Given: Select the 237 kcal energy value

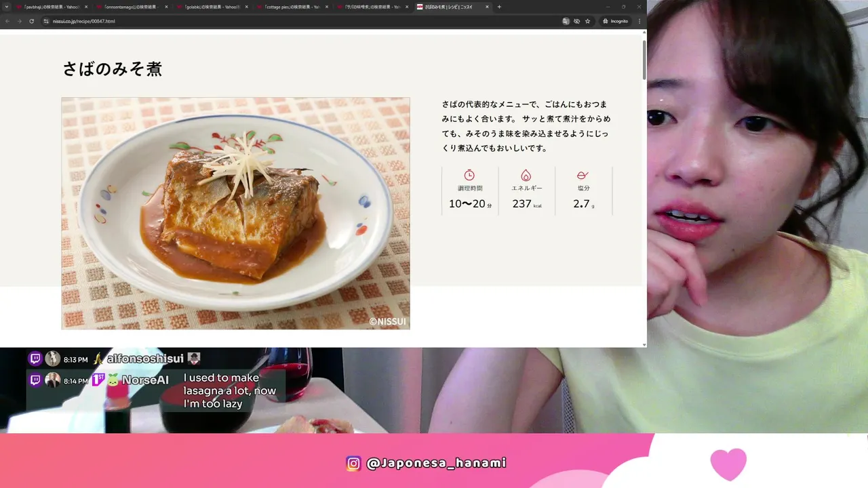Looking at the screenshot, I should coord(527,204).
